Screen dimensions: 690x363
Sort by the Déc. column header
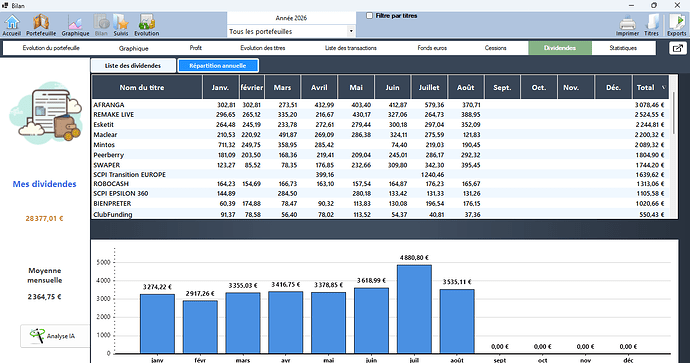point(613,87)
